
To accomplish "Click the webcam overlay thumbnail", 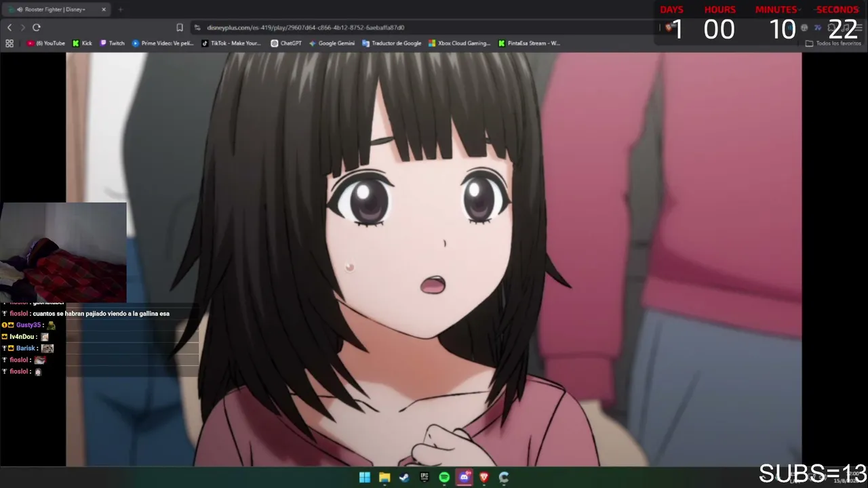I will click(63, 252).
